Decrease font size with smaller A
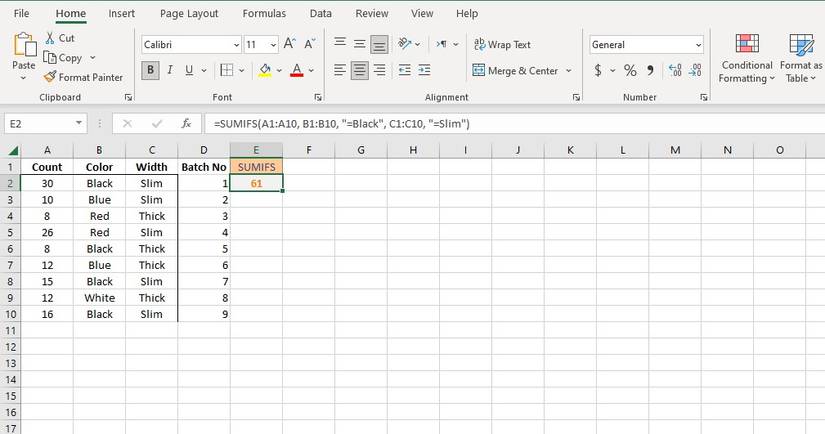This screenshot has height=434, width=825. [x=309, y=44]
